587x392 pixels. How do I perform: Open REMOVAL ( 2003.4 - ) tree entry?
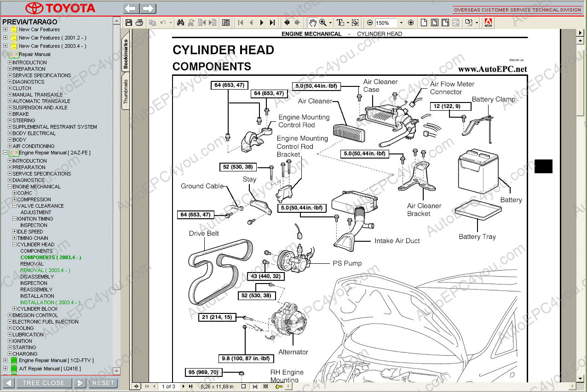[45, 270]
